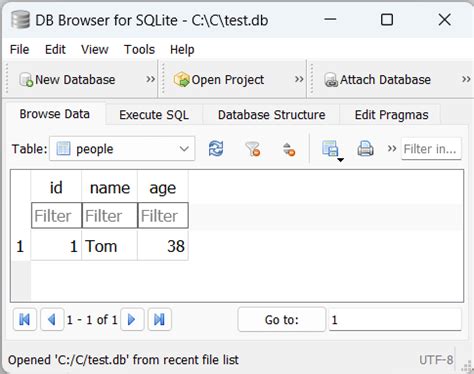Screen dimensions: 474x374
Task: Minimize the DB Browser window
Action: (330, 19)
